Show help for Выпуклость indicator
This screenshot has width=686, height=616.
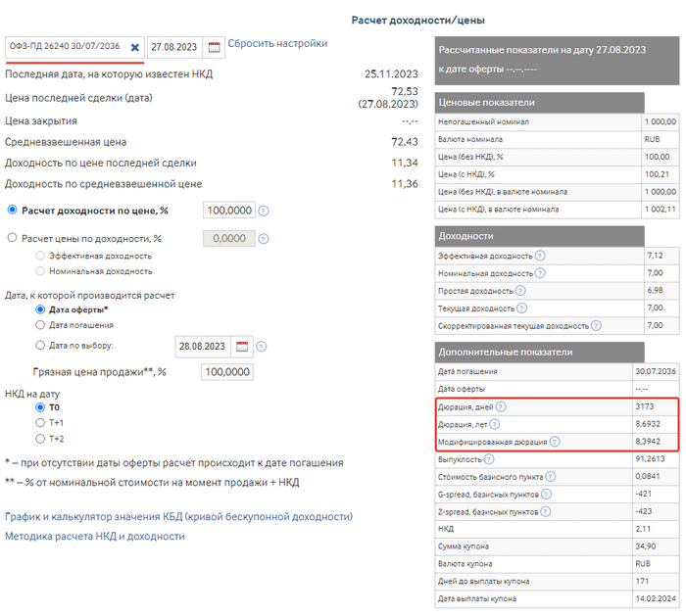pyautogui.click(x=489, y=459)
